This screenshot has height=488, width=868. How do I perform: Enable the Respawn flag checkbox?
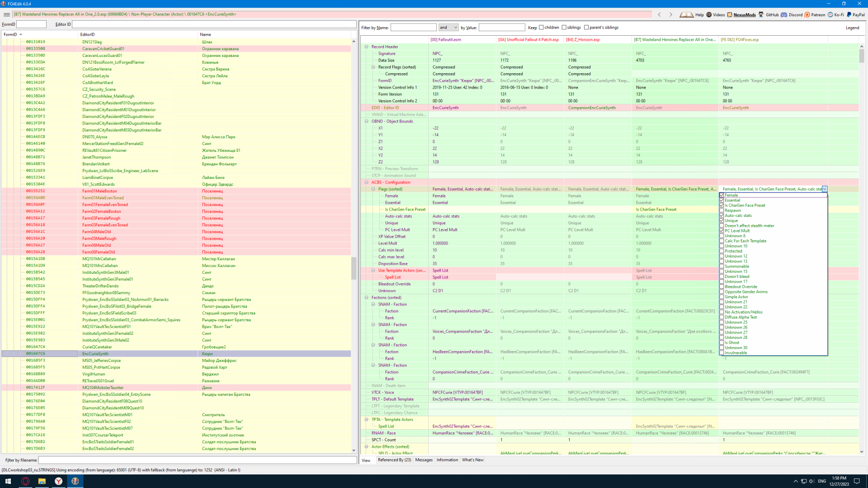pyautogui.click(x=722, y=211)
